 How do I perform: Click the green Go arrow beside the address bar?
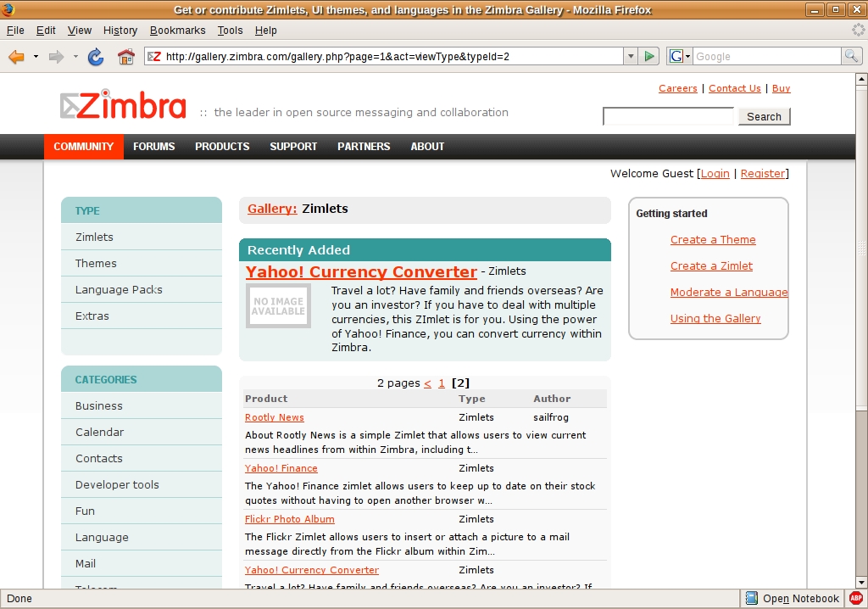(648, 56)
